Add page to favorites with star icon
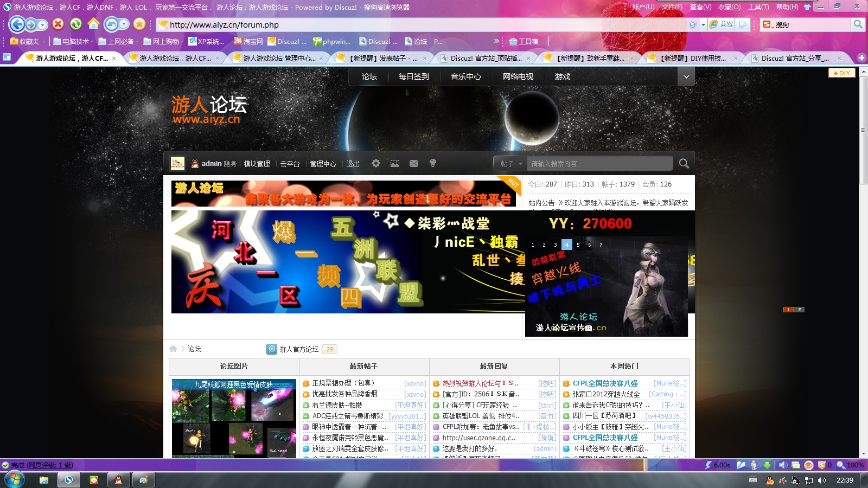 click(x=139, y=24)
